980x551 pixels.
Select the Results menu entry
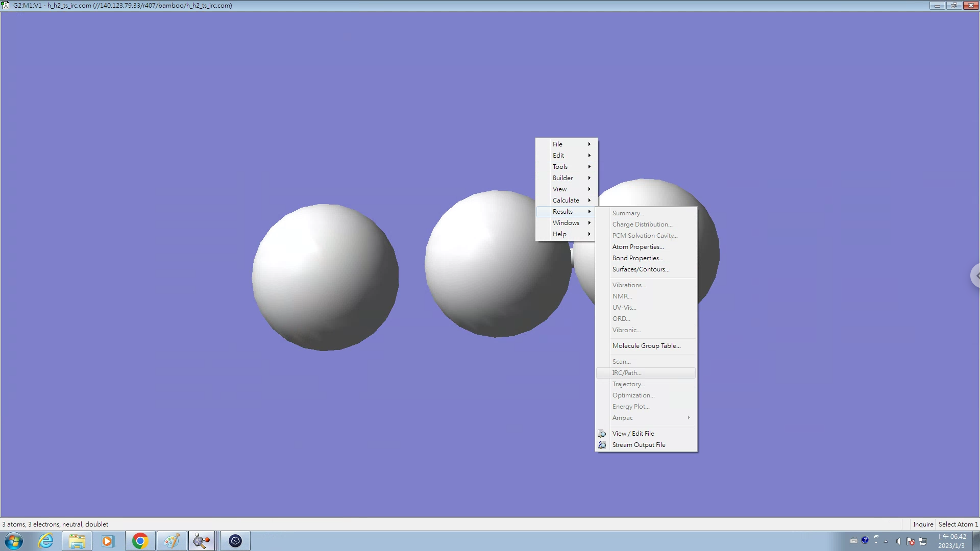566,212
